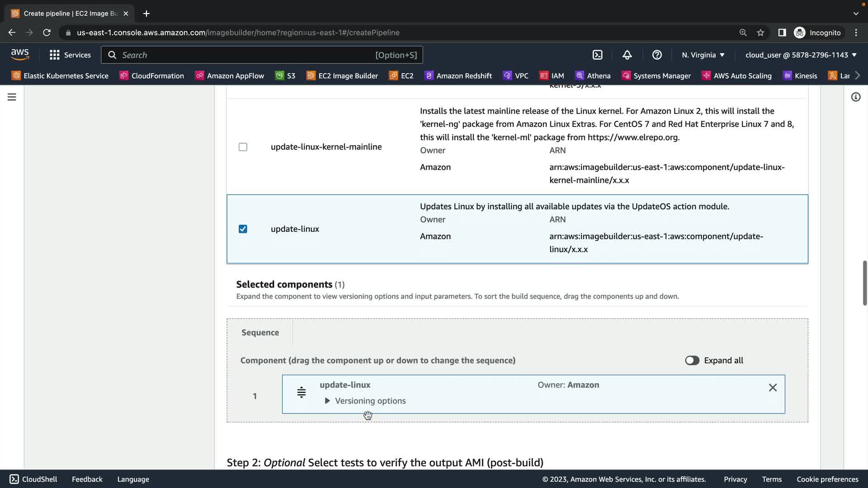Click the Feedback link in footer
Viewport: 868px width, 488px height.
point(87,479)
